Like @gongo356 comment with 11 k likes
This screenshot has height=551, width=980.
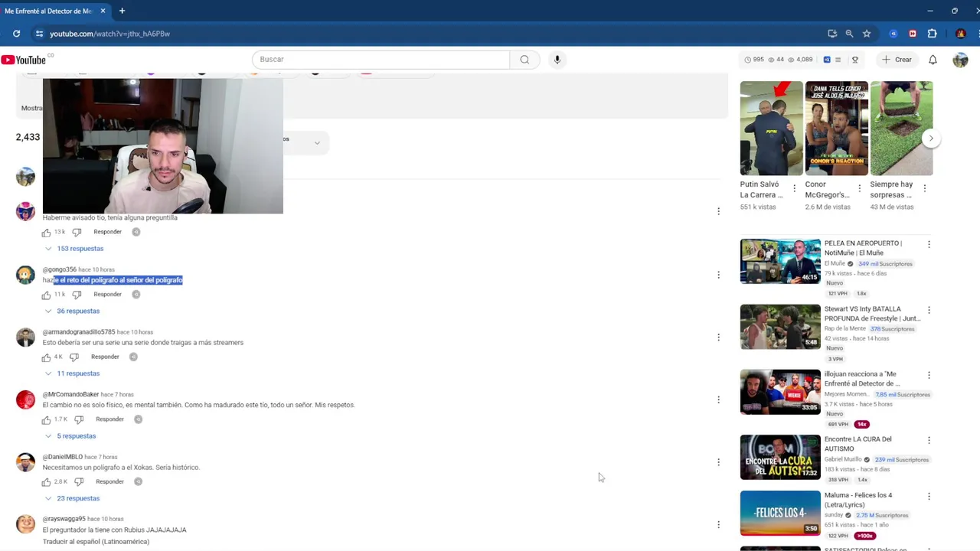[x=47, y=295]
